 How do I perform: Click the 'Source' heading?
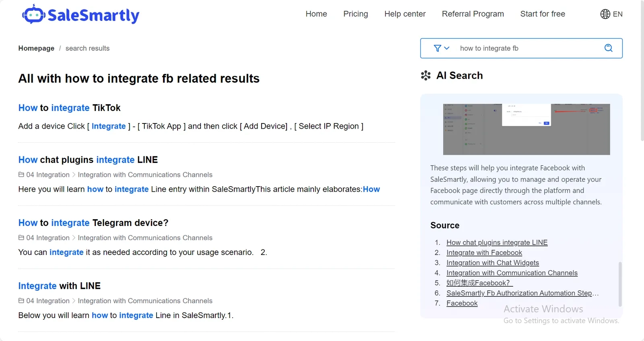[x=445, y=225]
